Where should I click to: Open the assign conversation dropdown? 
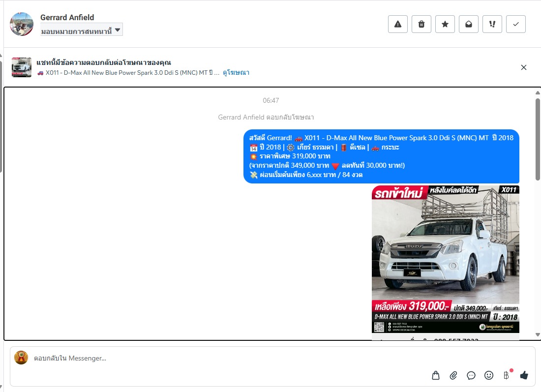point(82,30)
